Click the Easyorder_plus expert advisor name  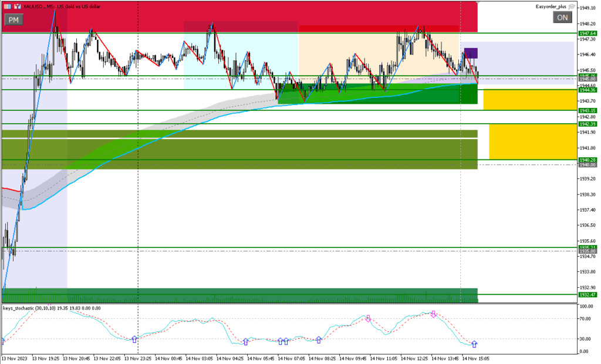tap(551, 6)
